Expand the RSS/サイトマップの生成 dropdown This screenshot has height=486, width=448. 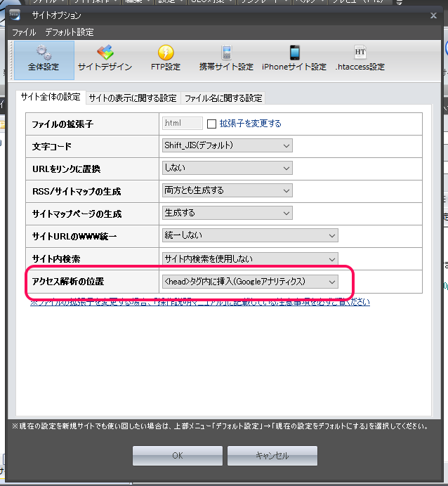(x=227, y=190)
